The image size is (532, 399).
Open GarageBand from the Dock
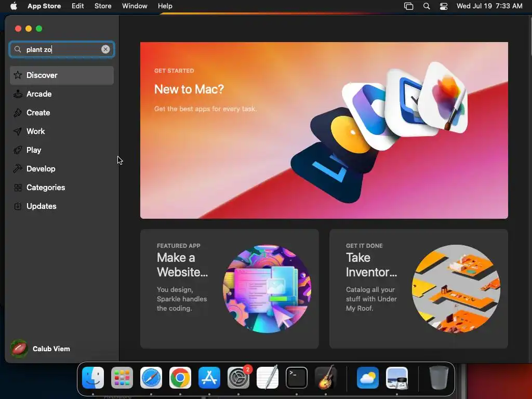326,378
